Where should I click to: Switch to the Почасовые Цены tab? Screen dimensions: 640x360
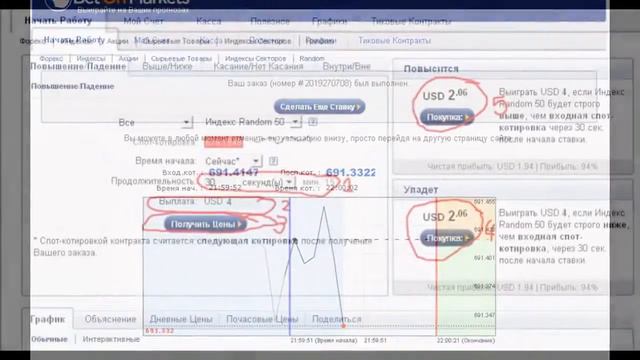(262, 319)
